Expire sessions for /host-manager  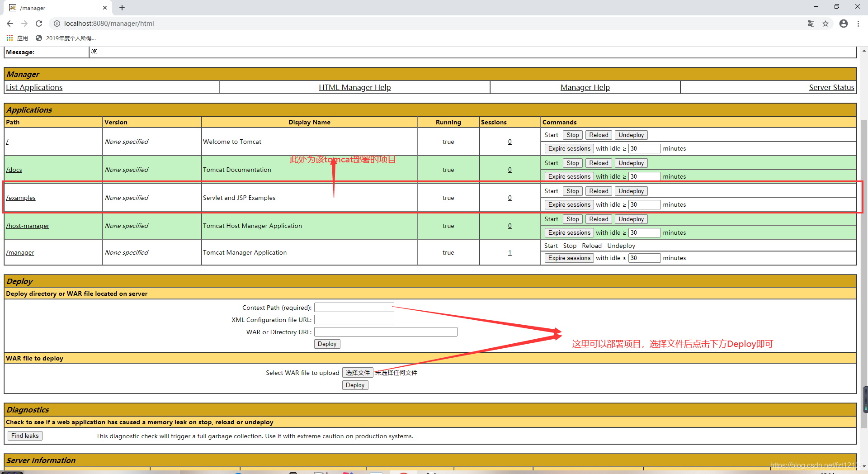(569, 232)
